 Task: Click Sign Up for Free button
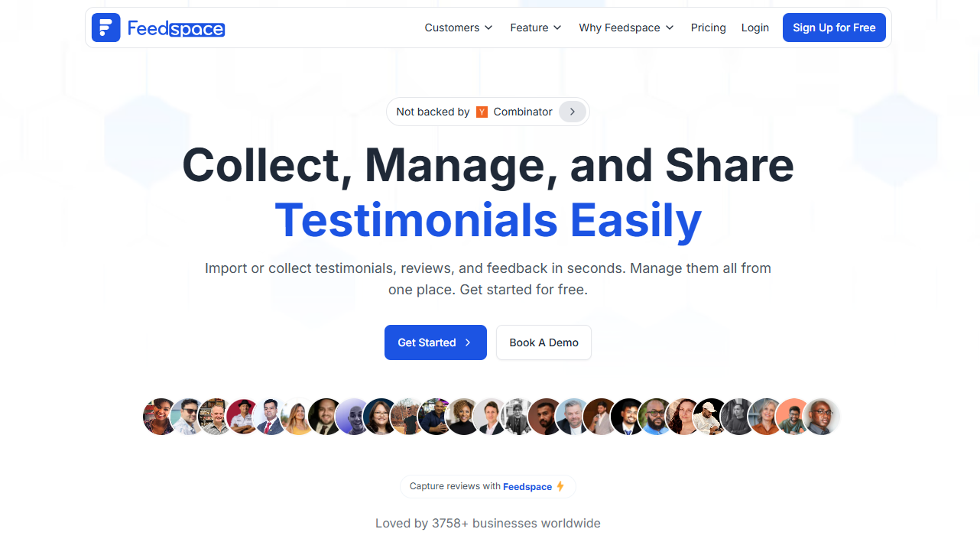834,28
